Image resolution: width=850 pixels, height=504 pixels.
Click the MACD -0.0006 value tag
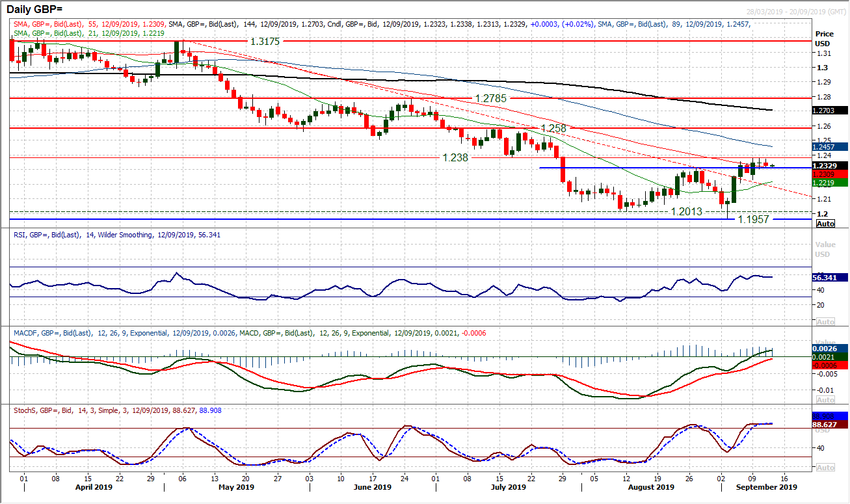pos(830,365)
